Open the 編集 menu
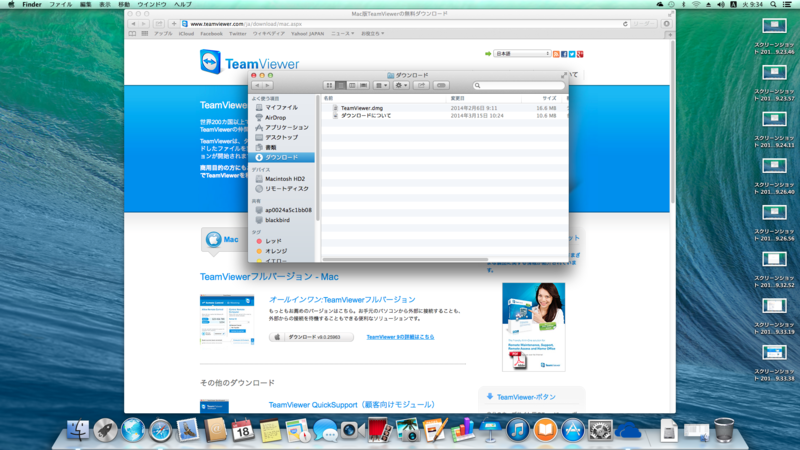 tap(86, 4)
